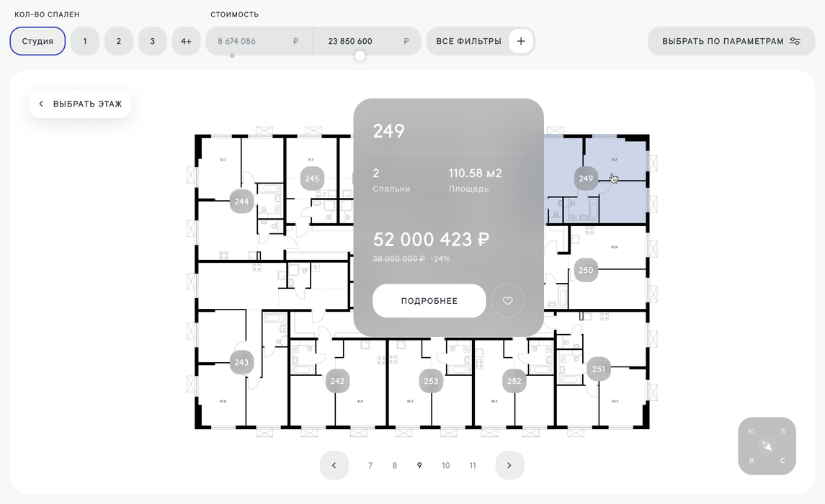The width and height of the screenshot is (825, 504).
Task: Click the price 52 000 423 ₽
Action: pyautogui.click(x=431, y=240)
